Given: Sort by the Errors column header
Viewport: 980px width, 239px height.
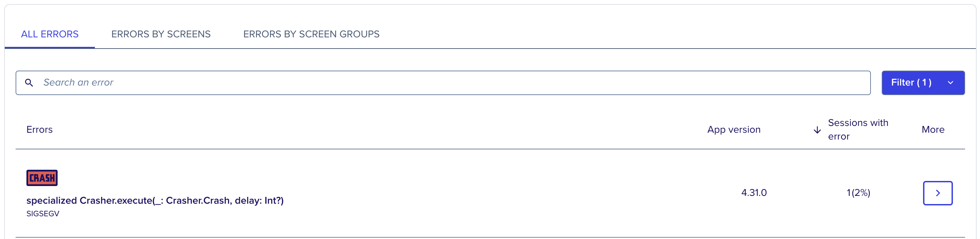Looking at the screenshot, I should (40, 130).
